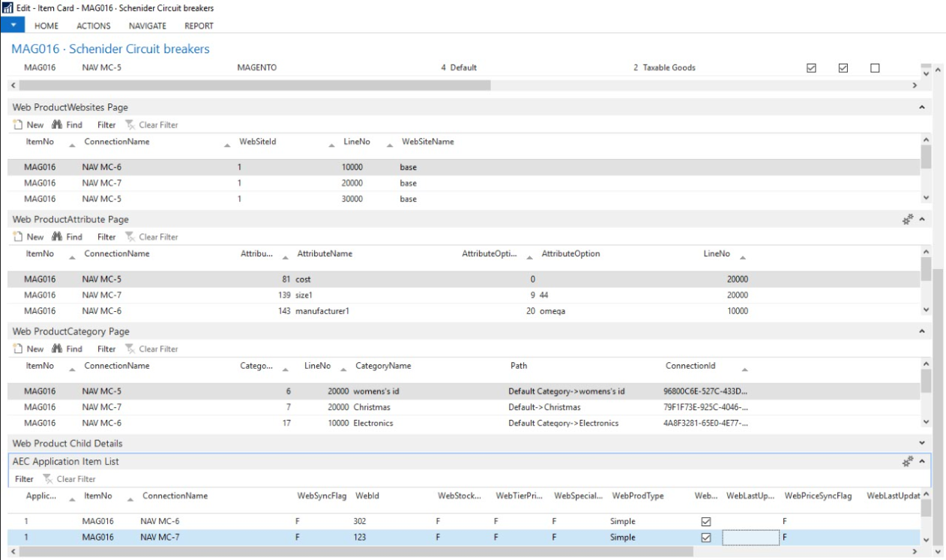Expand the Web Product Child Details section
Screen dimensions: 946x560
click(922, 444)
